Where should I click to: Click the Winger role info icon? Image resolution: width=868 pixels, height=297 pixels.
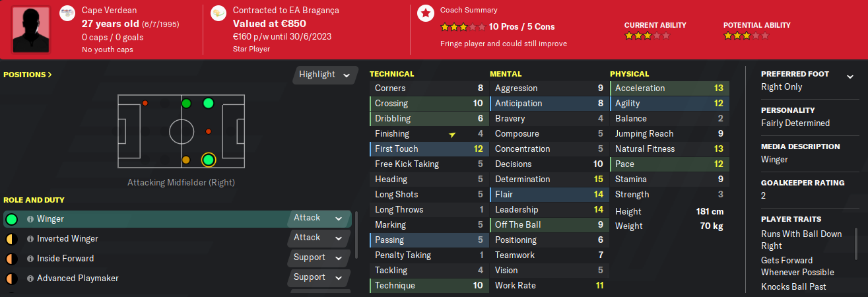point(30,219)
